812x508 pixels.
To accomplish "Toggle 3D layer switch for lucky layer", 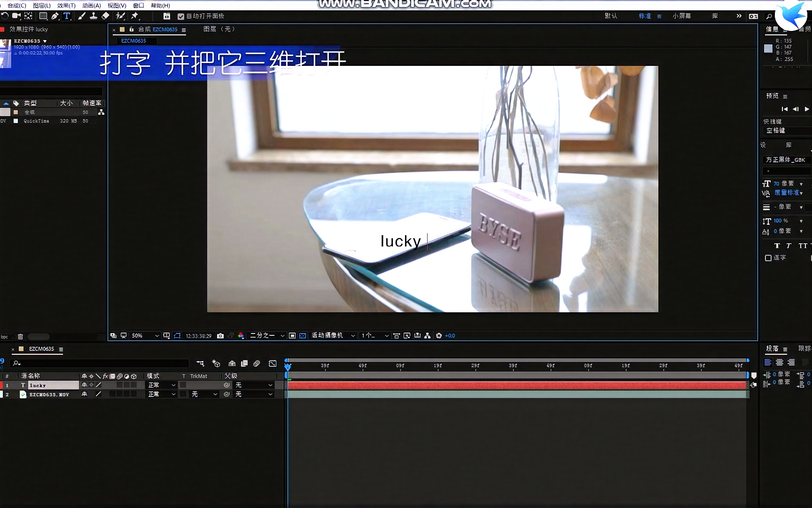I will pos(133,385).
